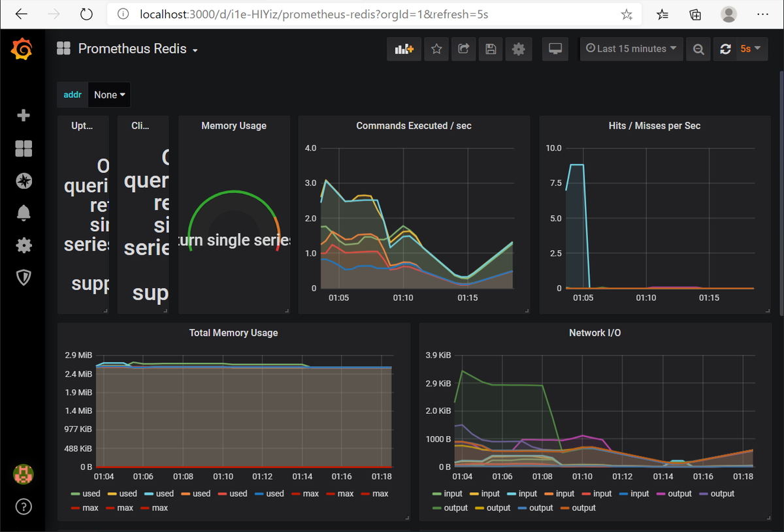This screenshot has height=532, width=784.
Task: Toggle purple 'output' series in Network legend
Action: pos(723,494)
